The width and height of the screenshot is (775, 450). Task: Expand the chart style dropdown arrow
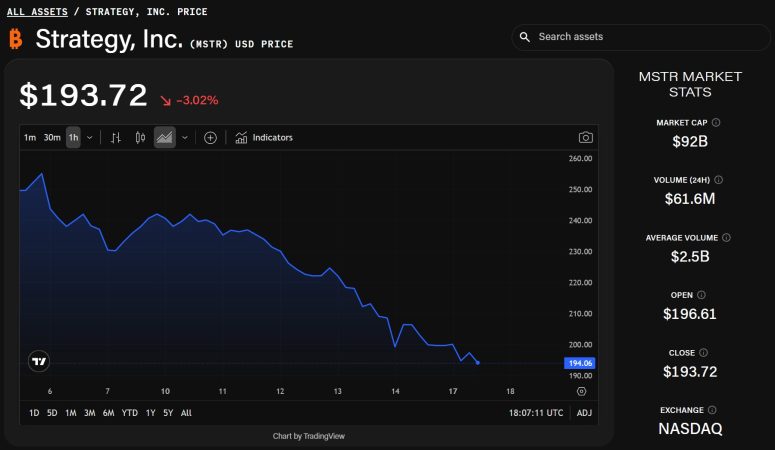[x=184, y=138]
